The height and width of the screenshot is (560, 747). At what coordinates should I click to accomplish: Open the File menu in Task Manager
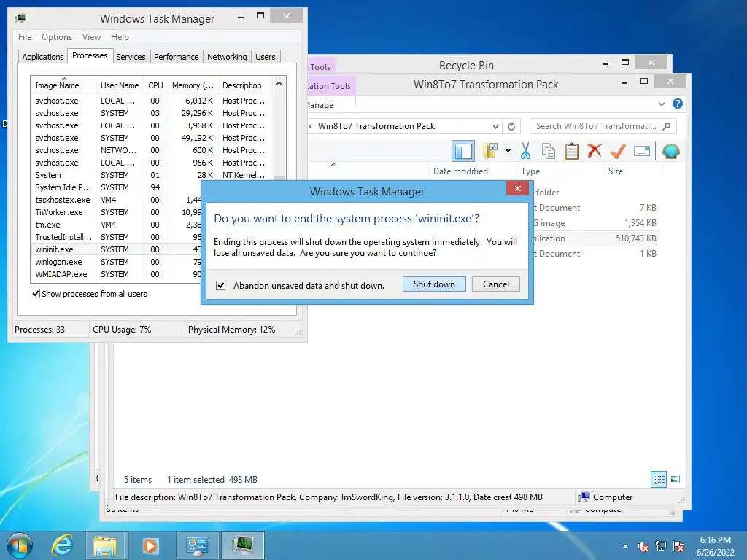pyautogui.click(x=25, y=37)
